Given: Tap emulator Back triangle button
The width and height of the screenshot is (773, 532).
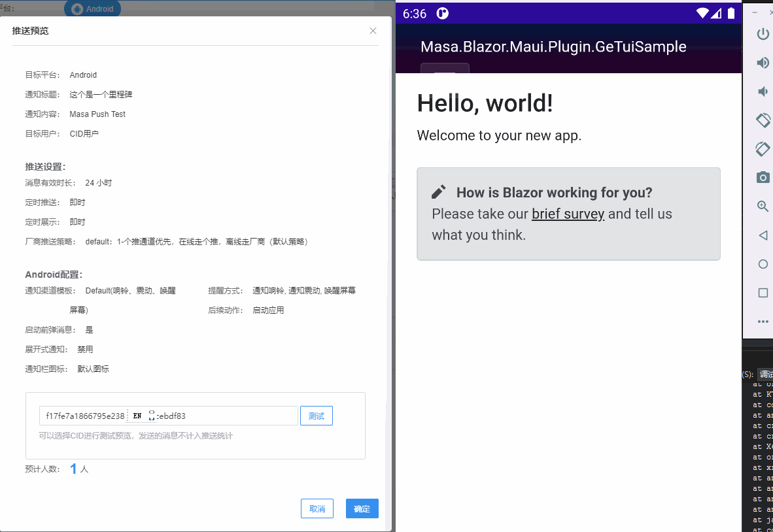Looking at the screenshot, I should point(763,235).
